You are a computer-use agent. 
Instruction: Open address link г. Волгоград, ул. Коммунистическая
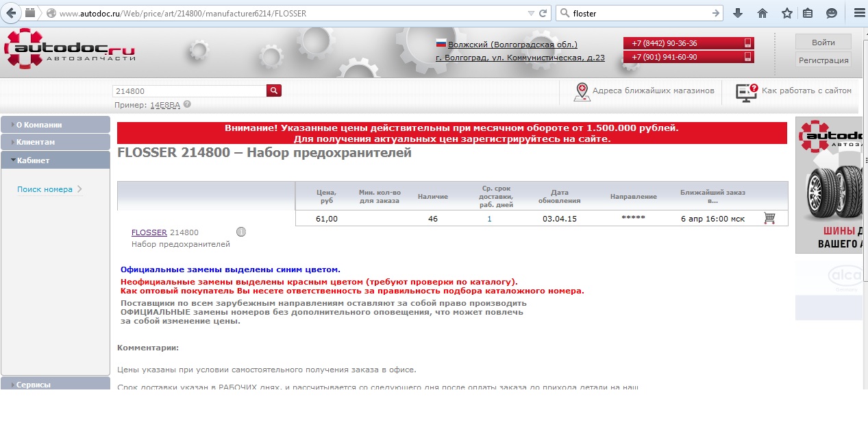pos(520,58)
